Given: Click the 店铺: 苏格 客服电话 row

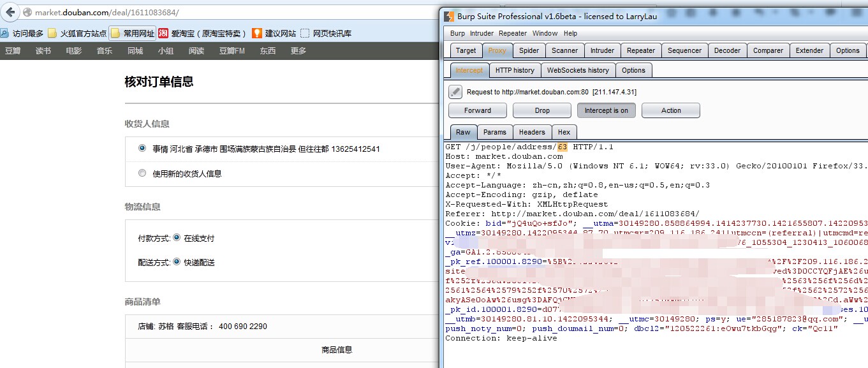Looking at the screenshot, I should [203, 326].
